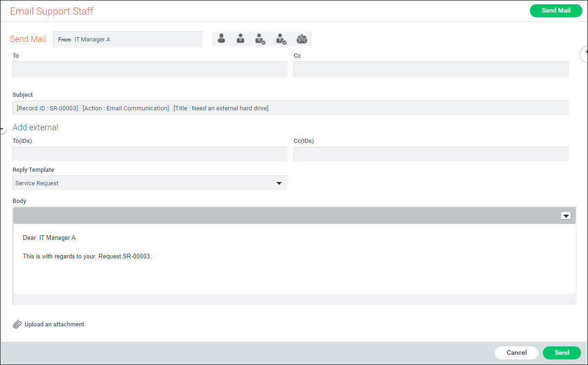The width and height of the screenshot is (588, 365).
Task: Click the second verified-agent icon with checkmark
Action: (x=281, y=39)
